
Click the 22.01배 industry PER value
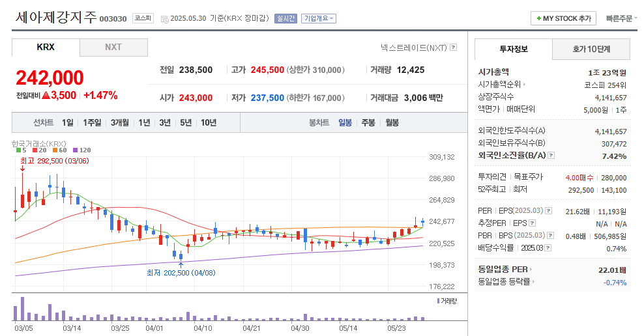(x=612, y=270)
